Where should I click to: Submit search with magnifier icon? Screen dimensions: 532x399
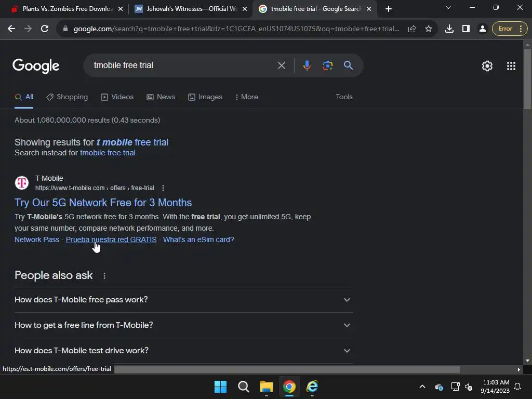349,65
